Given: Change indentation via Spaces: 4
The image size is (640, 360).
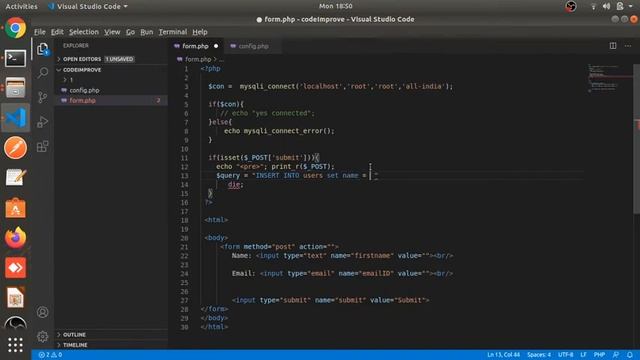Looking at the screenshot, I should 539,355.
